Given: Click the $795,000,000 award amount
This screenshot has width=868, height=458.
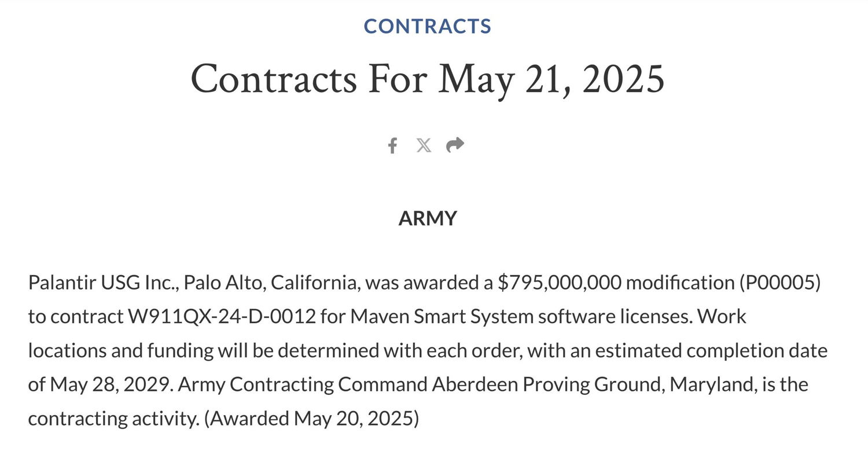Looking at the screenshot, I should pos(559,283).
